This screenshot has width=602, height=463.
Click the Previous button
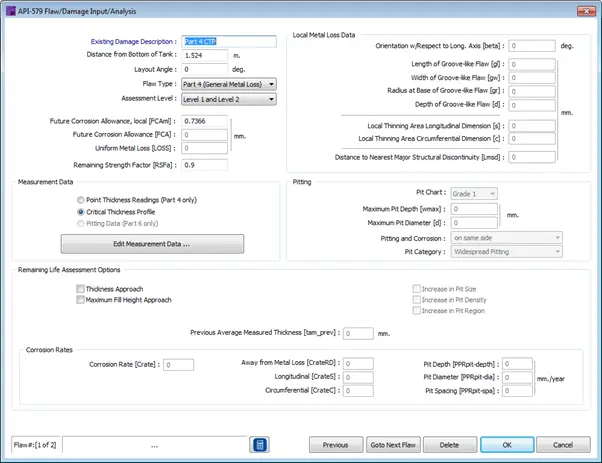[336, 445]
